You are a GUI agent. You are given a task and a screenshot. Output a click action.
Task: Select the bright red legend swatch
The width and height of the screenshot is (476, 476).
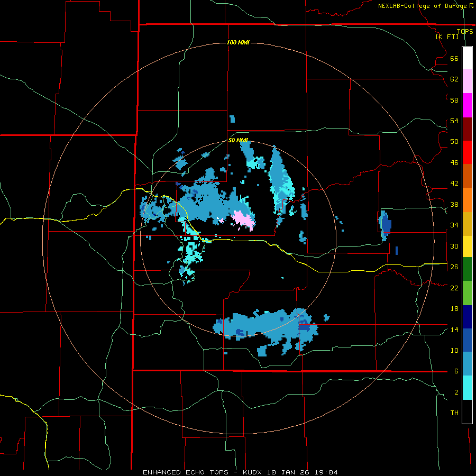pyautogui.click(x=467, y=152)
